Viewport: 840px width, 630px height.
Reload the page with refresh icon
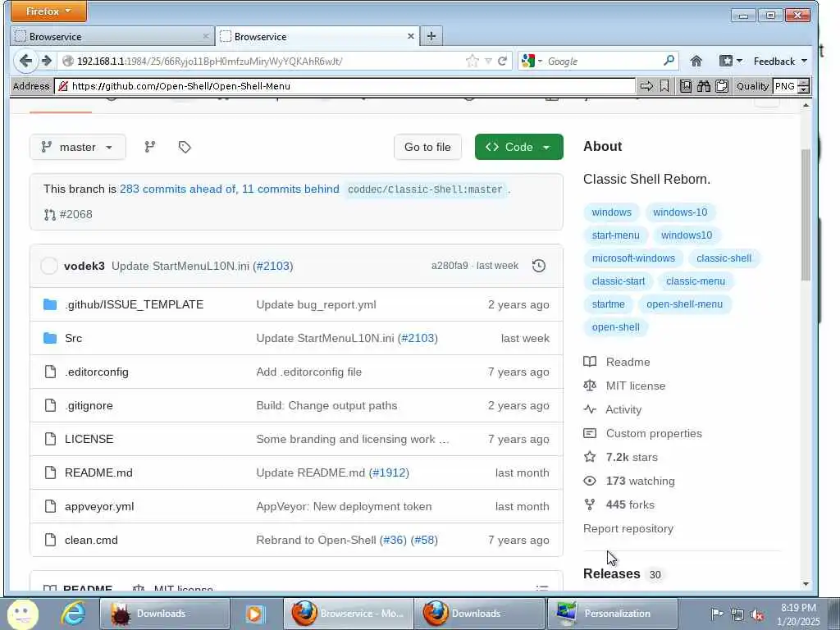tap(503, 61)
